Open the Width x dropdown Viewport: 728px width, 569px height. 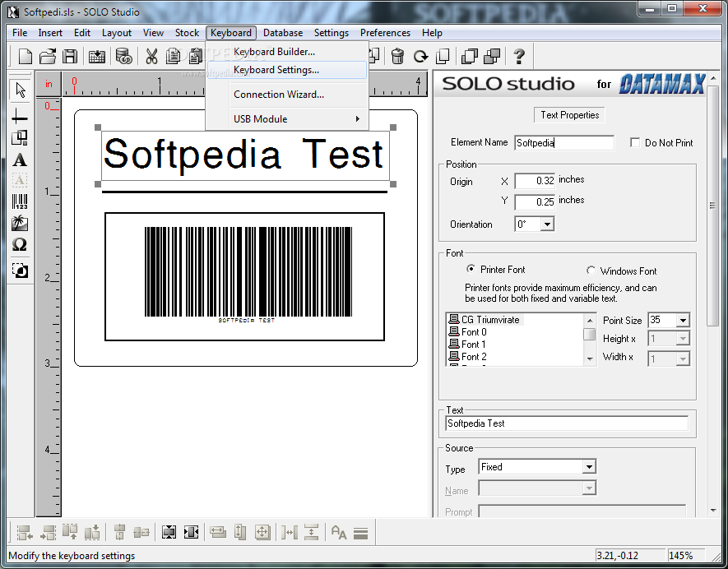683,359
